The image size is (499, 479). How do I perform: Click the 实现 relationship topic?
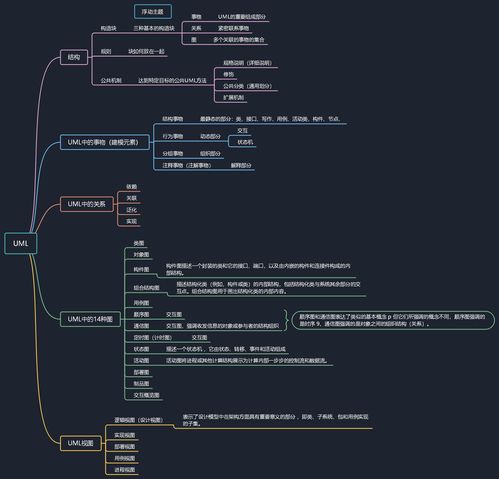131,221
